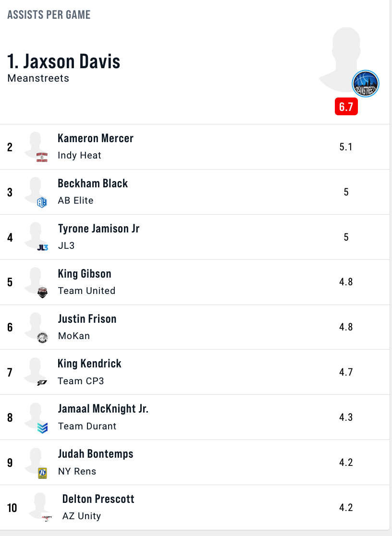The image size is (392, 536).
Task: Select Beckham Black player name
Action: point(93,183)
